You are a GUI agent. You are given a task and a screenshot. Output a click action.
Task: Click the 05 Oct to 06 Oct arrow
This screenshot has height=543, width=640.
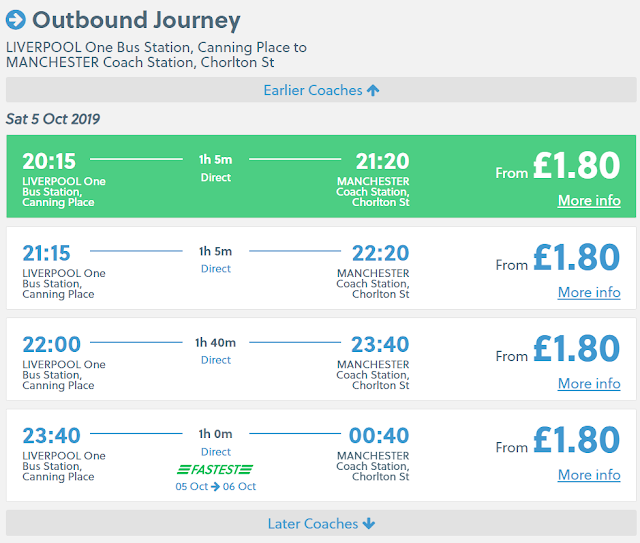click(x=216, y=486)
